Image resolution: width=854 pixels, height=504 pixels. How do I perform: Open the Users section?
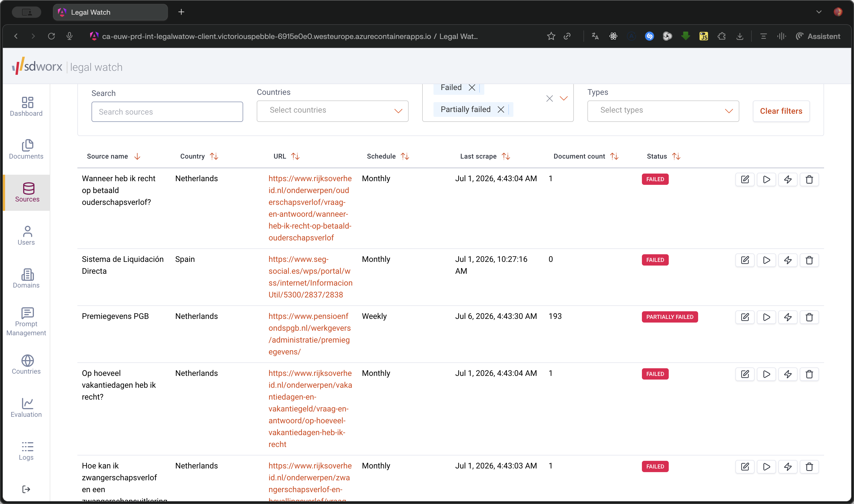click(26, 236)
